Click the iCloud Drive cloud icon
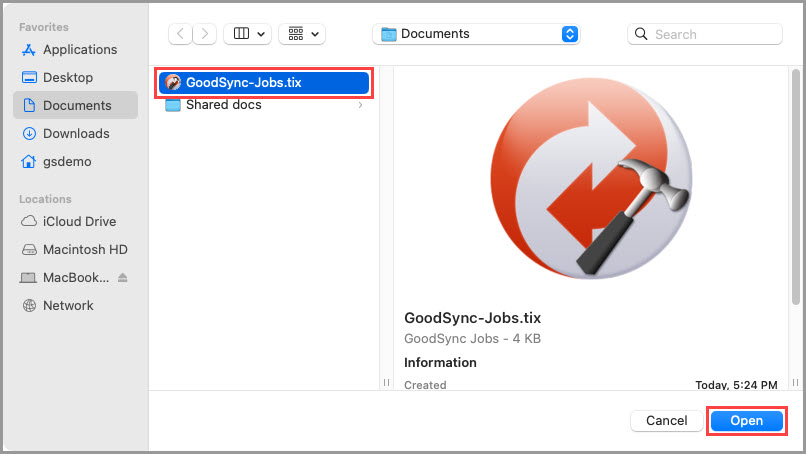This screenshot has width=806, height=454. pyautogui.click(x=29, y=221)
